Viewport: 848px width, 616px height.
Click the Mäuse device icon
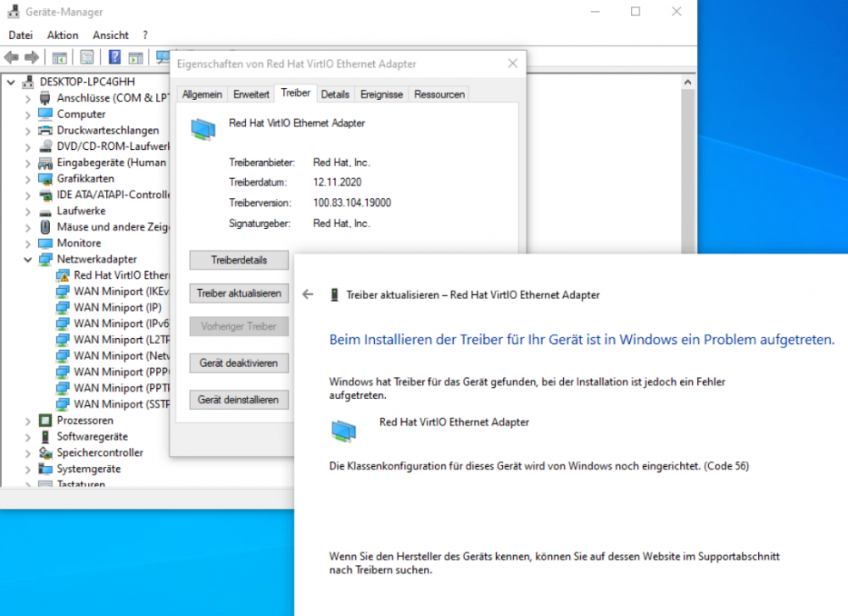[x=46, y=227]
